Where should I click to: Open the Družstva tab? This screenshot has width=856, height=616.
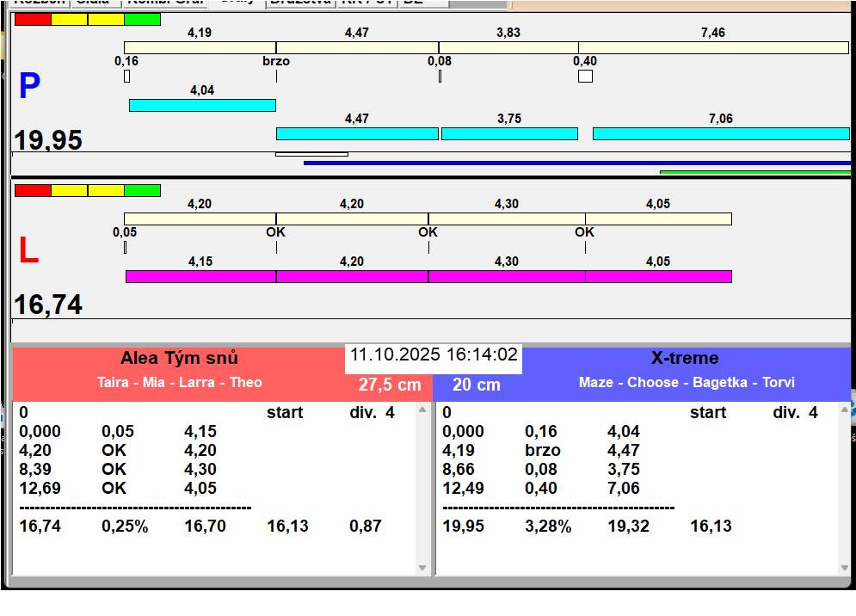tap(299, 3)
